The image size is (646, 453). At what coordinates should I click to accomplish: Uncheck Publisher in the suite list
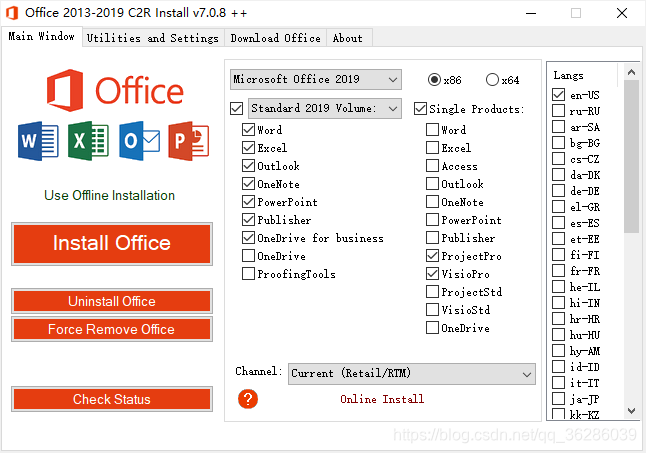[x=248, y=219]
